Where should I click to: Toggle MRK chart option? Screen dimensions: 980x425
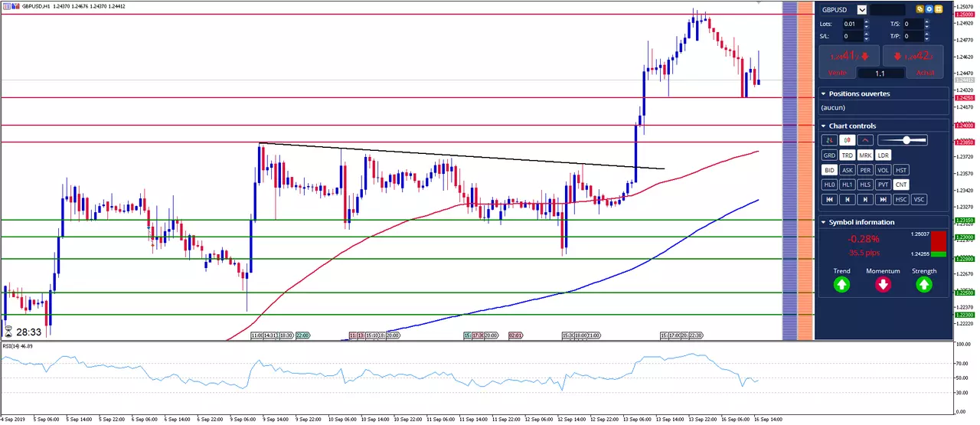point(865,155)
